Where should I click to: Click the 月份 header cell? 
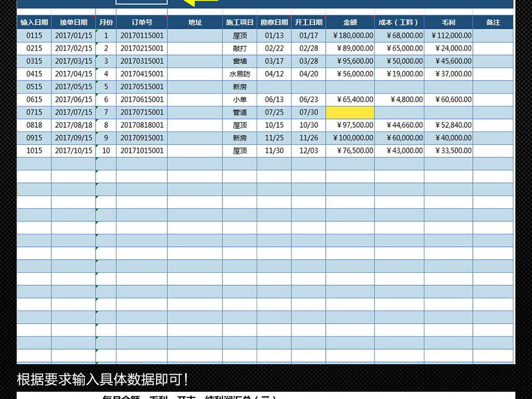(106, 22)
